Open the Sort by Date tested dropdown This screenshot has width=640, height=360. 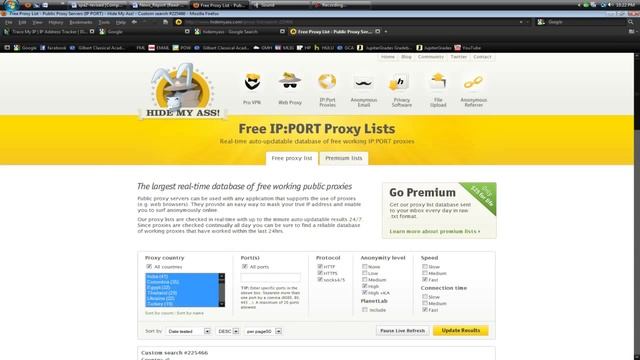[x=188, y=331]
